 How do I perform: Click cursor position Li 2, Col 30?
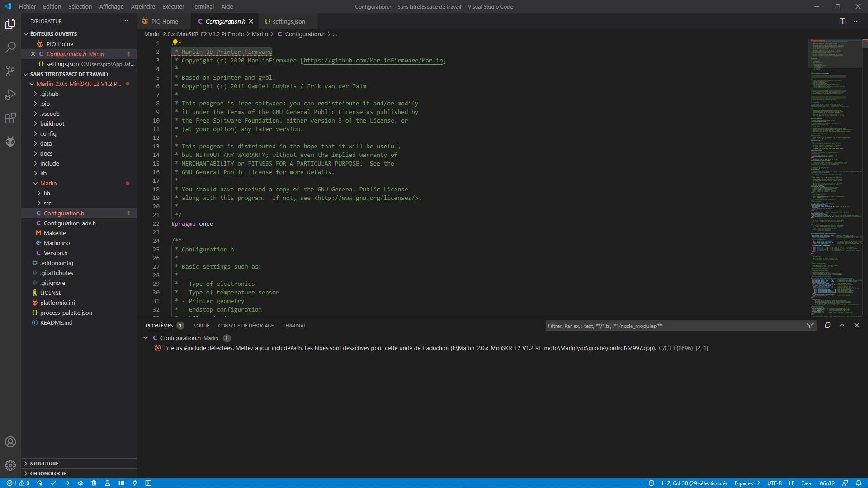coord(694,483)
